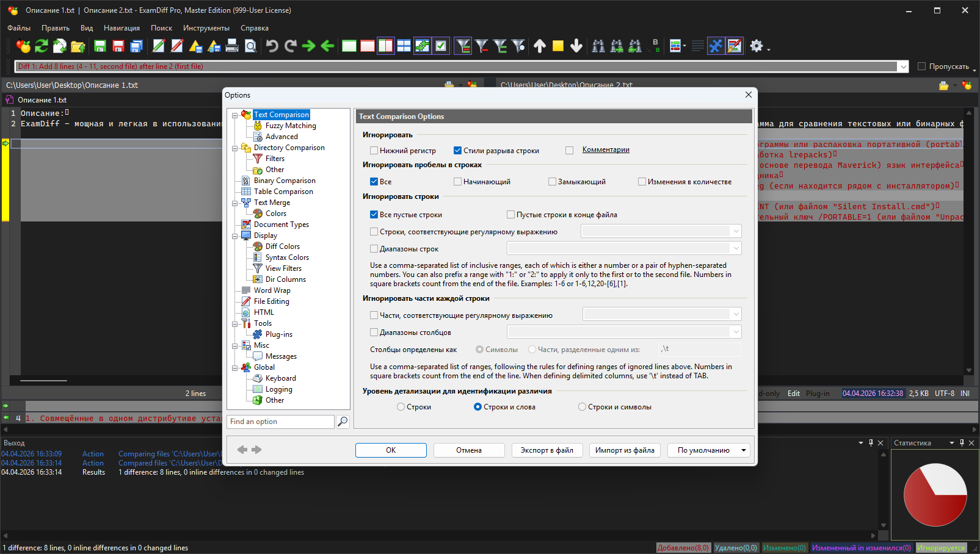
Task: Expand the Diff 1 navigation dropdown
Action: point(902,67)
